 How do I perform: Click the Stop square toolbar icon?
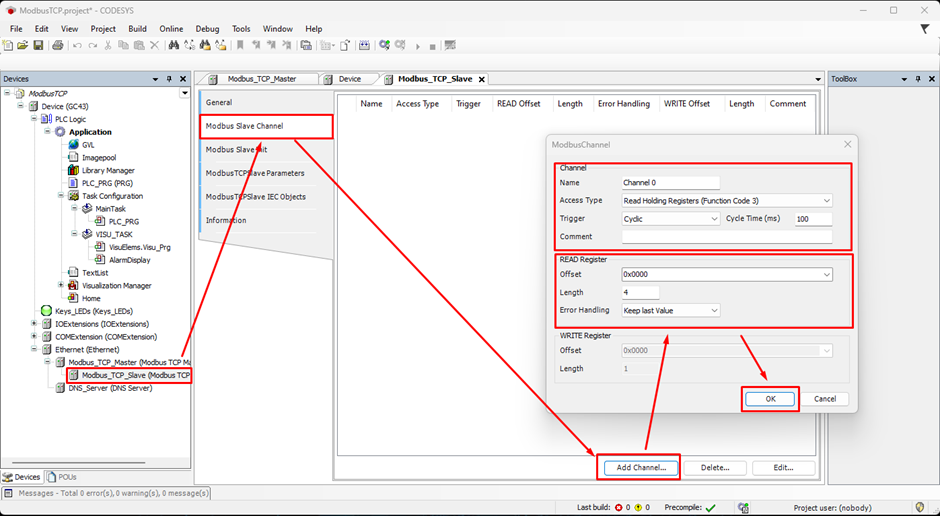coord(432,46)
